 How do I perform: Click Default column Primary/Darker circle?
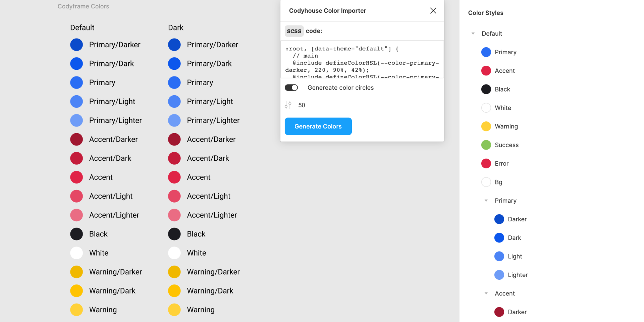coord(76,45)
